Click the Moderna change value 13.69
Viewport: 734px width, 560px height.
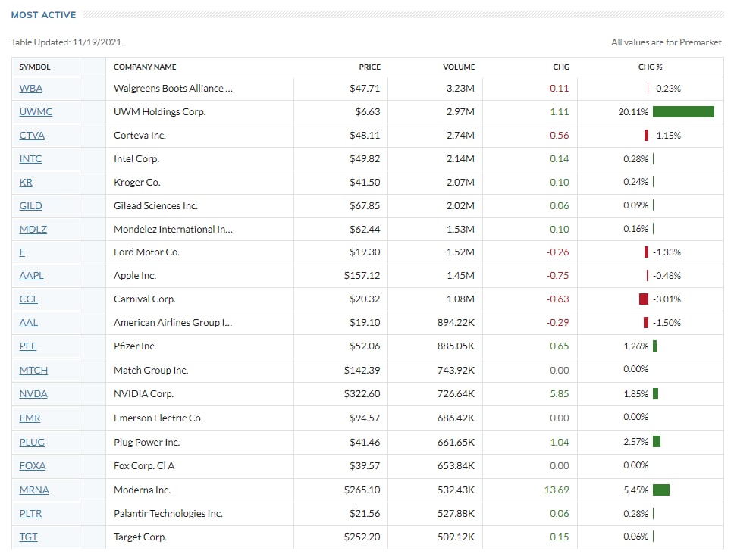point(557,490)
